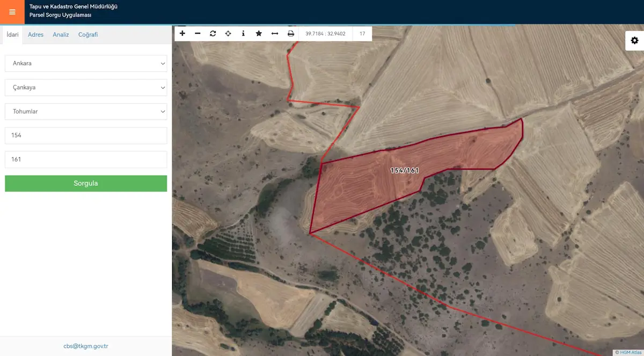The height and width of the screenshot is (356, 644).
Task: Open the Analiz tab
Action: click(61, 34)
